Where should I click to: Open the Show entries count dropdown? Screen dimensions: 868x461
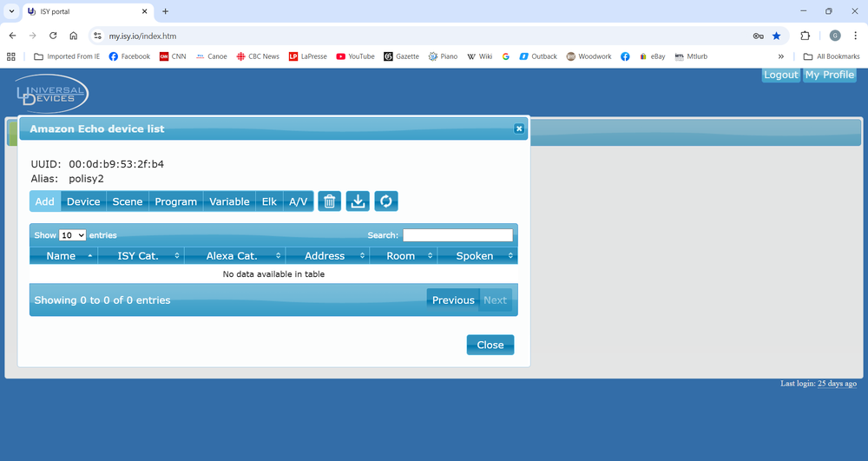point(72,235)
